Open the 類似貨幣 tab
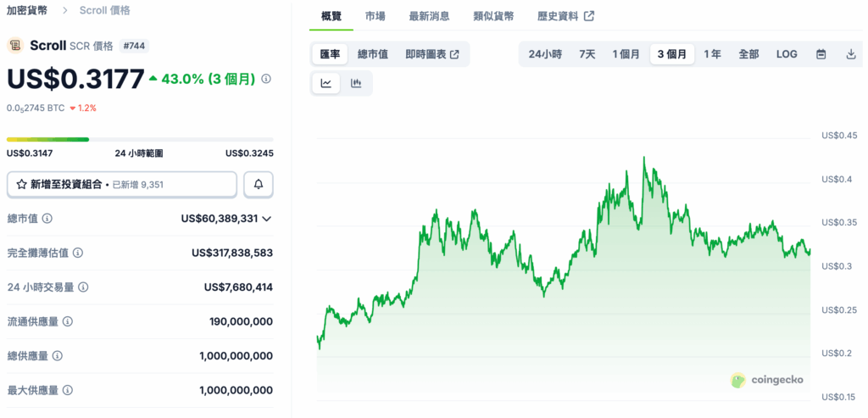 click(x=494, y=16)
